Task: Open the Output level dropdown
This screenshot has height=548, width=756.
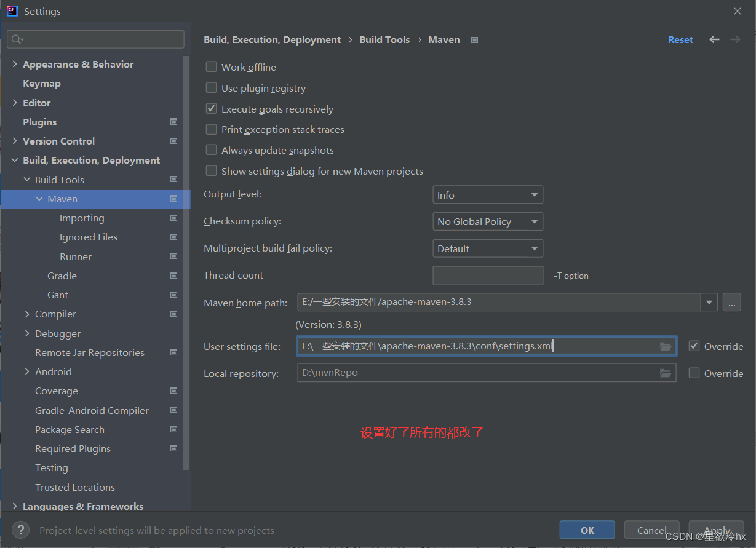Action: click(x=488, y=195)
